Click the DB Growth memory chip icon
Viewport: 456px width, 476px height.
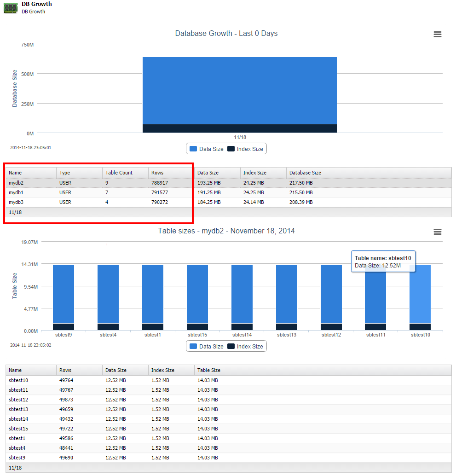click(10, 8)
